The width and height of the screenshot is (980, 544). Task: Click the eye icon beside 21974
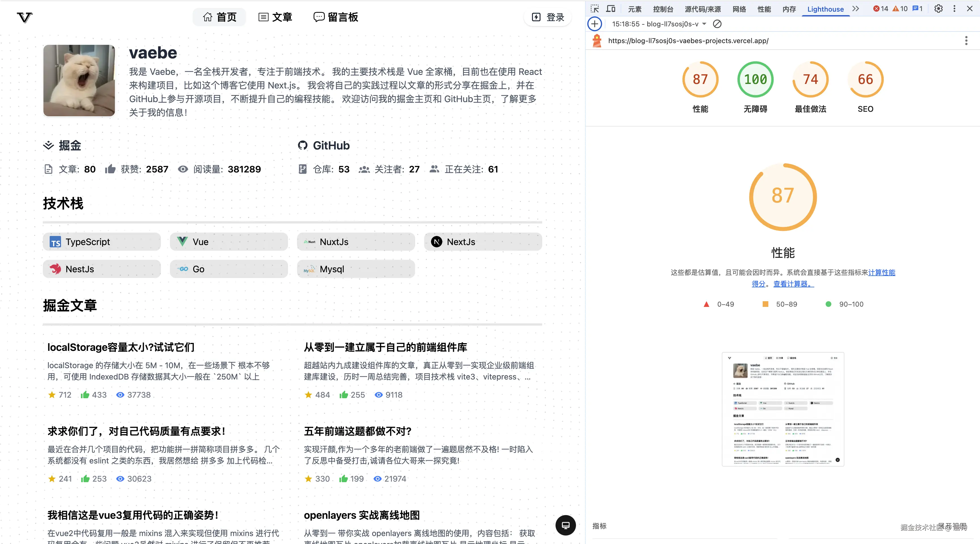coord(377,479)
